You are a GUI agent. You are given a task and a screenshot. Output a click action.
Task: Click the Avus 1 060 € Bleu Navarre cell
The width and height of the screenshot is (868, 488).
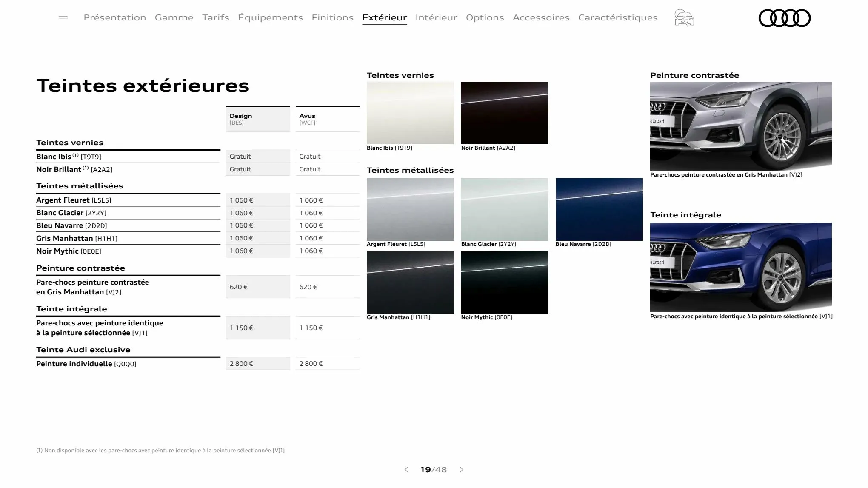click(328, 225)
